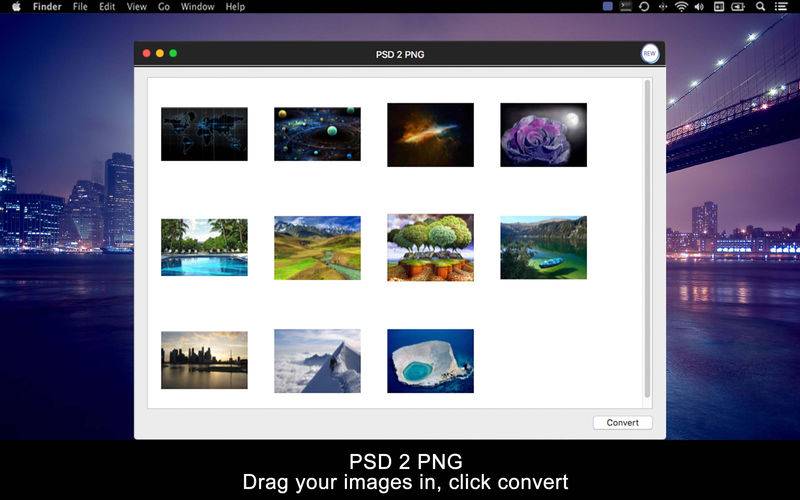Open Spotlight search magnifier icon
This screenshot has height=500, width=800.
click(760, 7)
